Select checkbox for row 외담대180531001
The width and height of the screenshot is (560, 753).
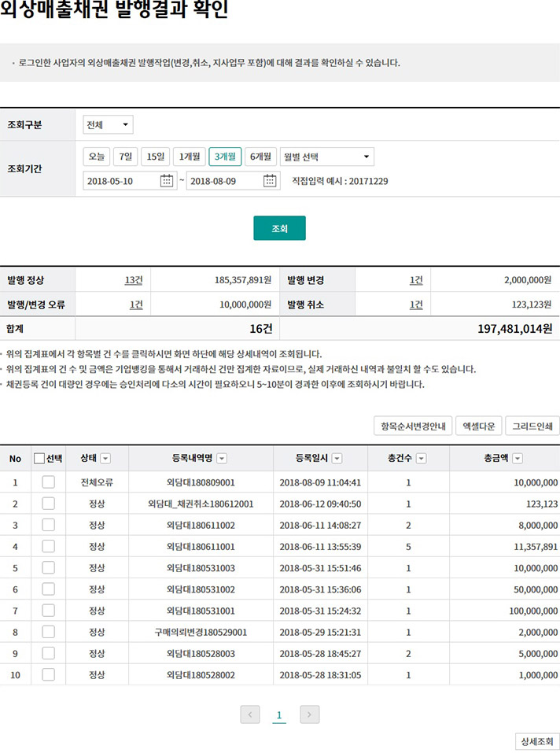[x=48, y=610]
